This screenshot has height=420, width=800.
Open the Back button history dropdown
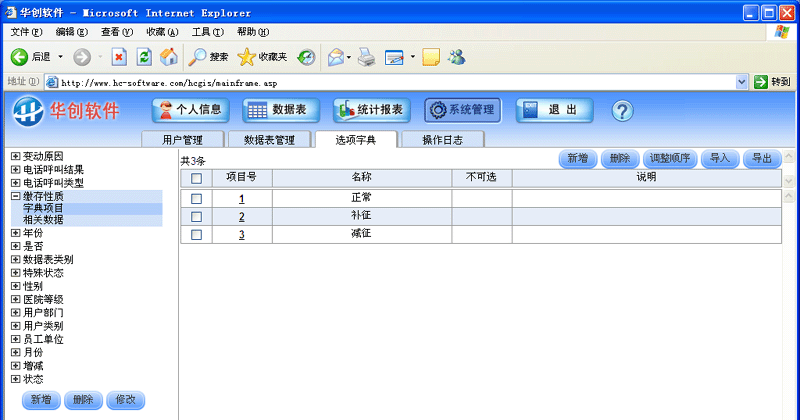click(x=60, y=57)
